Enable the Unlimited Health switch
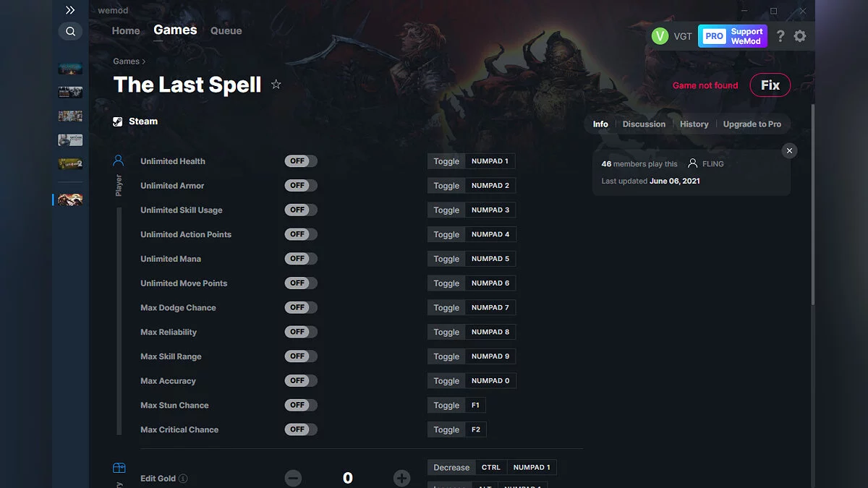Screen dimensions: 868x488 click(x=300, y=161)
